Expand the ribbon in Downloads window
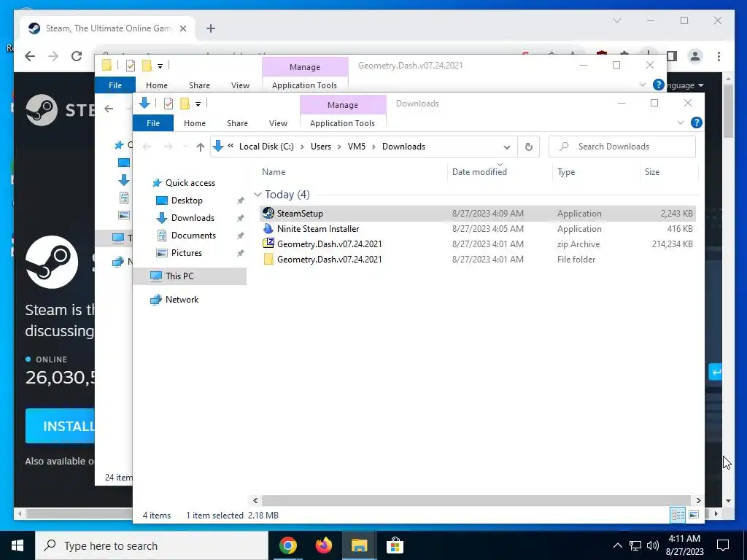The height and width of the screenshot is (560, 747). tap(681, 122)
